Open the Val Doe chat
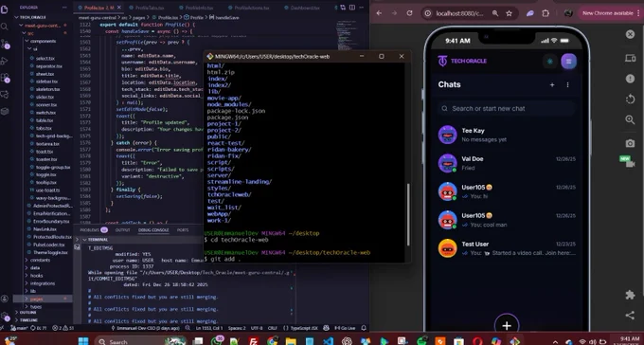644x345 pixels. 506,163
